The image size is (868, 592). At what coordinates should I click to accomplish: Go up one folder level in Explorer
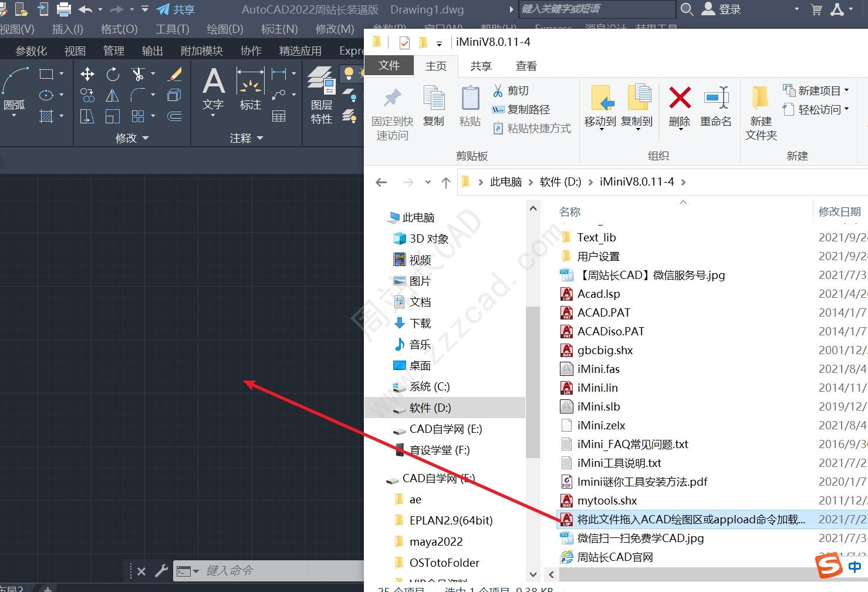pos(446,183)
